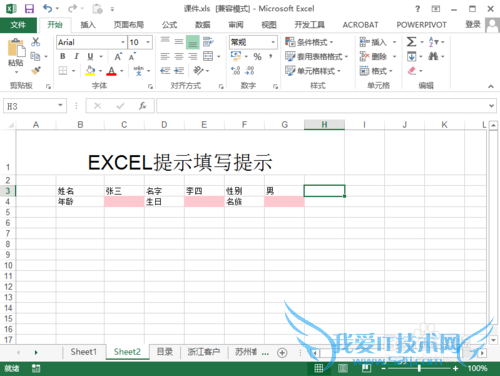Expand 单元格样式 cell styles menu

click(313, 71)
